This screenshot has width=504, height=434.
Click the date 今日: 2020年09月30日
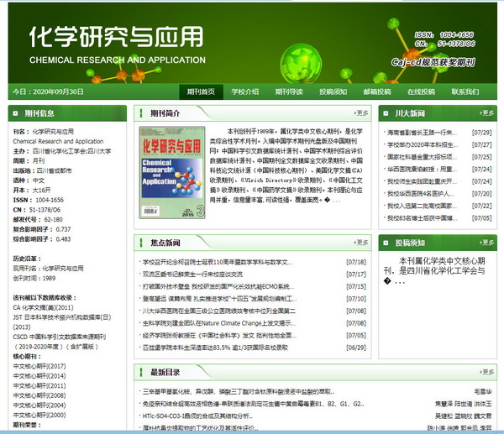[x=48, y=92]
